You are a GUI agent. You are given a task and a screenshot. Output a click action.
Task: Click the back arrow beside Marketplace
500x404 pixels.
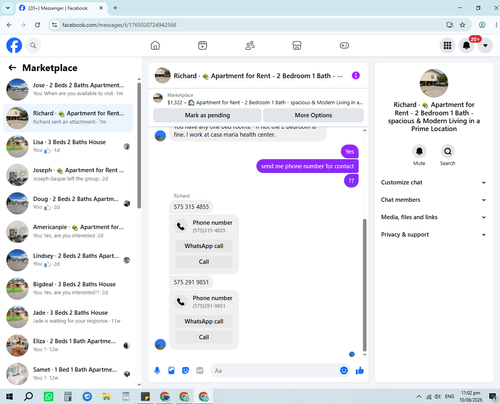tap(12, 68)
